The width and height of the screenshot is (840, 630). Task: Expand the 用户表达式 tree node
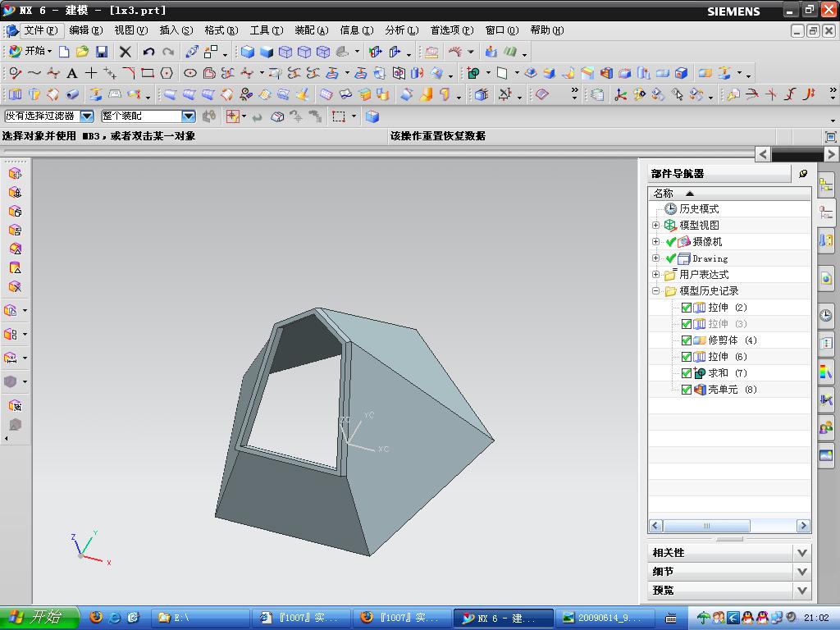coord(655,274)
